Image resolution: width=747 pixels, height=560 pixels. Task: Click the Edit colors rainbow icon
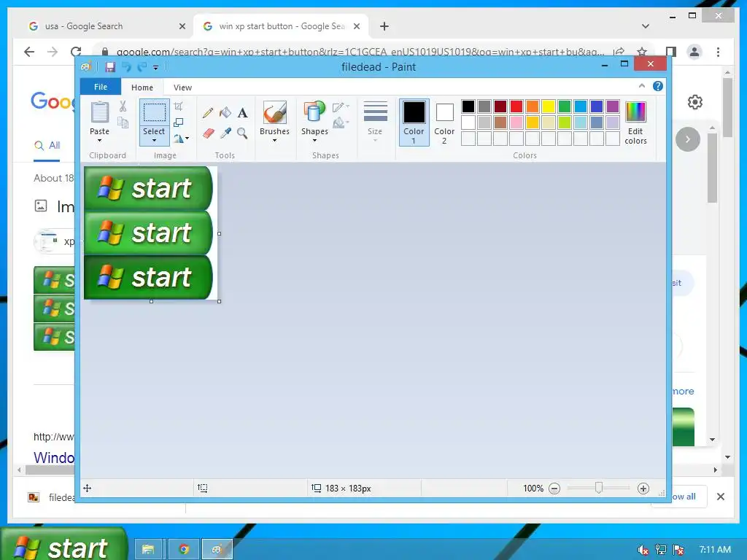click(x=635, y=112)
